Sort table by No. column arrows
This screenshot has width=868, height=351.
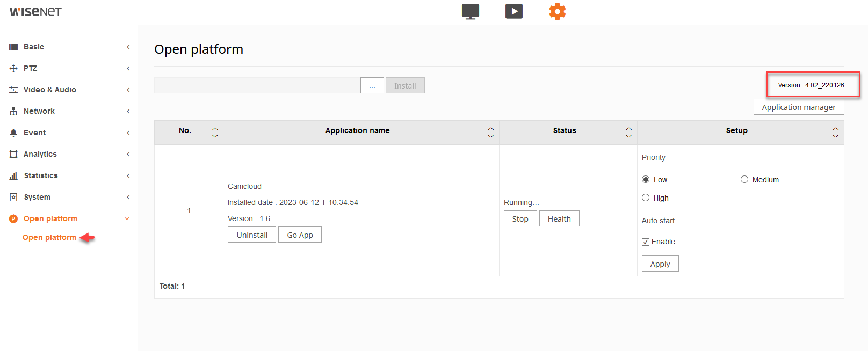pos(215,132)
